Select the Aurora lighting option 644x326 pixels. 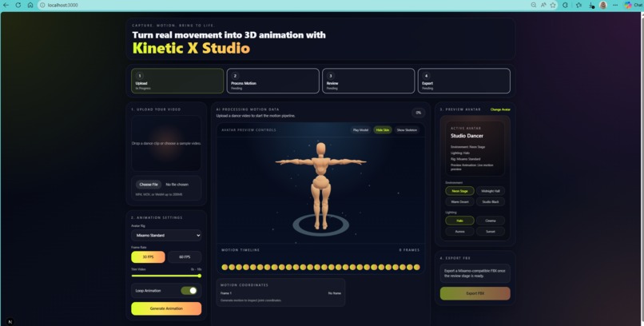(x=459, y=232)
